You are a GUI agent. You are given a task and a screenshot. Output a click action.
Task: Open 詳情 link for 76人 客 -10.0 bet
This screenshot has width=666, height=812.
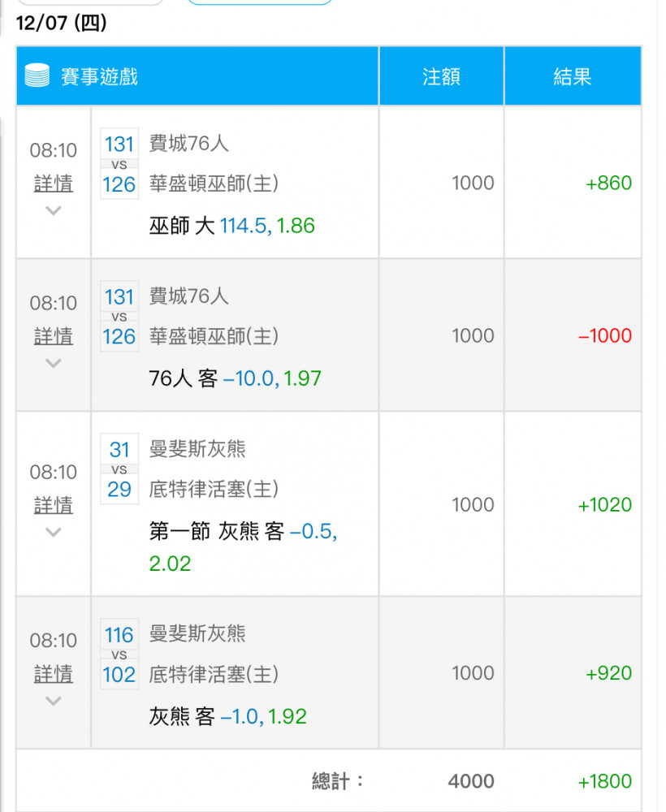[54, 336]
